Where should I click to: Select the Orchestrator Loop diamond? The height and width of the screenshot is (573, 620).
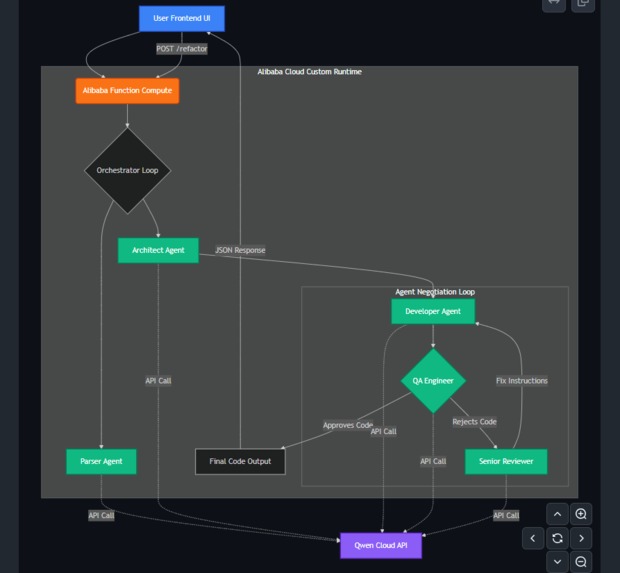tap(127, 170)
